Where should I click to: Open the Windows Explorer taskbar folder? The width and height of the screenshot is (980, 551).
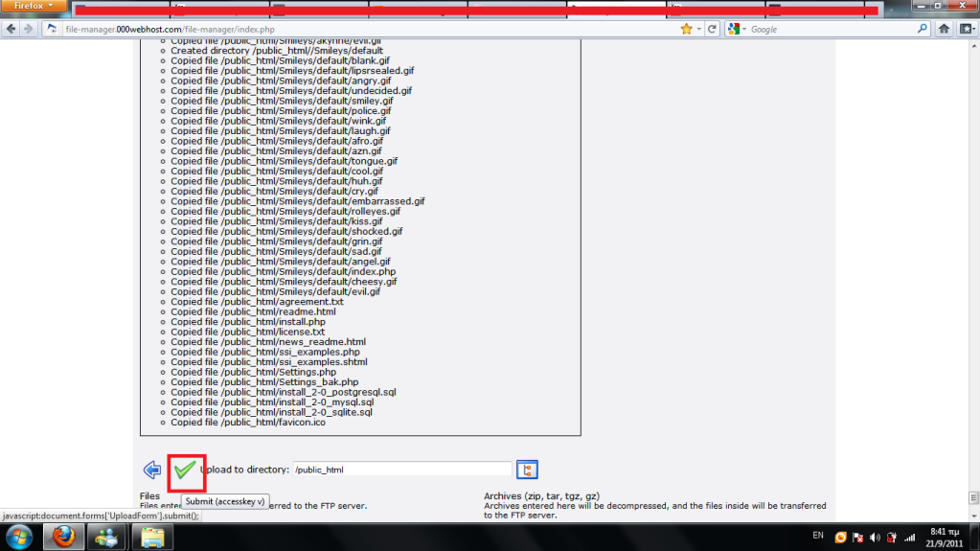pyautogui.click(x=152, y=538)
